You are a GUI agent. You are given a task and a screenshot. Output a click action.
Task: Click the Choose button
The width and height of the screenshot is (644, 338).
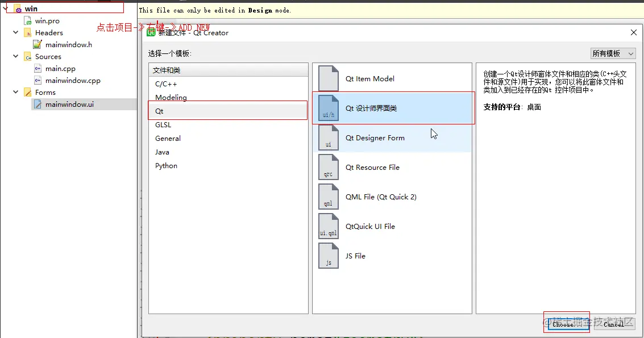[x=568, y=324]
